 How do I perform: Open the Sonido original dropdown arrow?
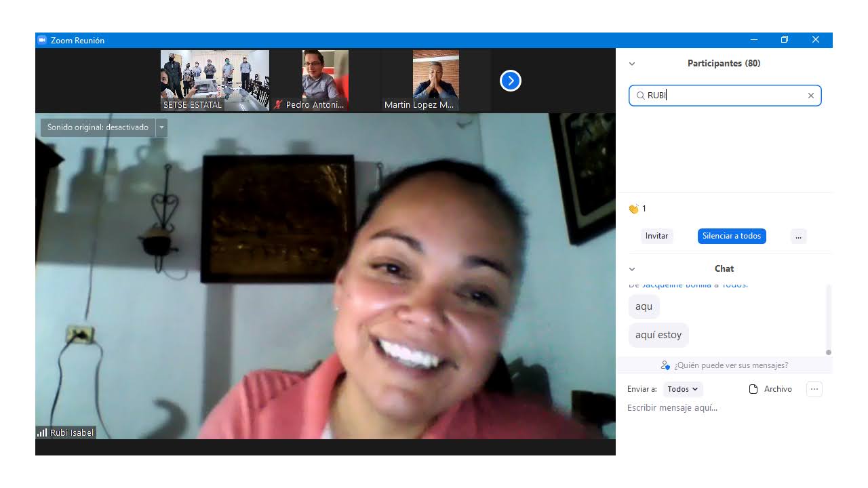point(161,127)
